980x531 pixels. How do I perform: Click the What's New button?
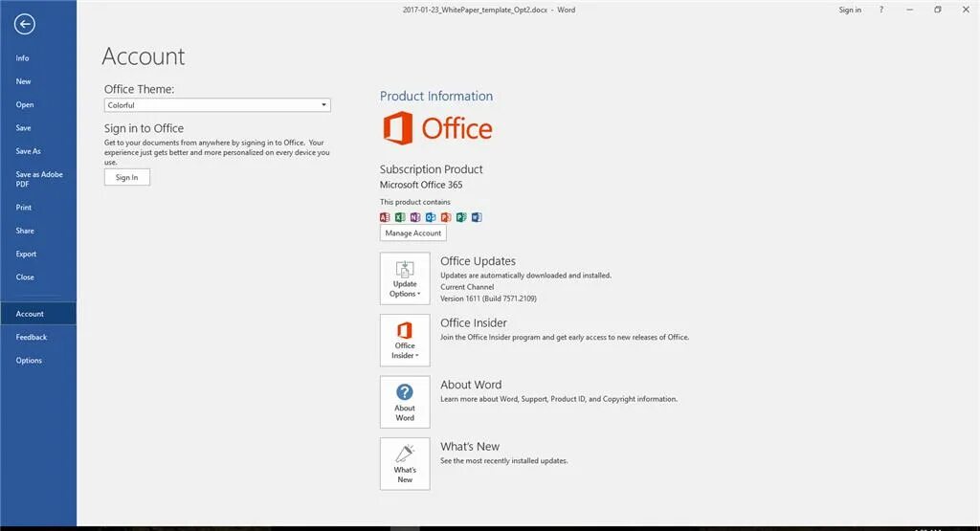(405, 463)
